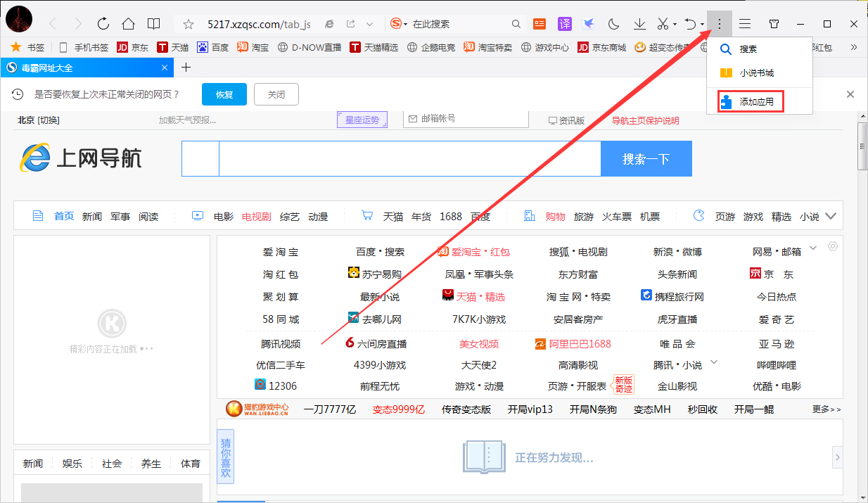Expand the scissors tool dropdown arrow
868x503 pixels.
click(674, 23)
